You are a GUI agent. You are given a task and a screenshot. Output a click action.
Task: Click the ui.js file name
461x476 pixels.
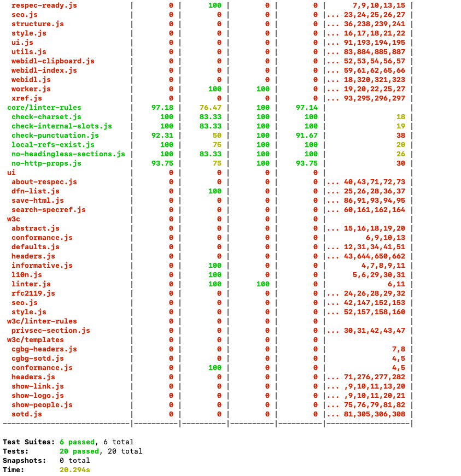pos(22,43)
